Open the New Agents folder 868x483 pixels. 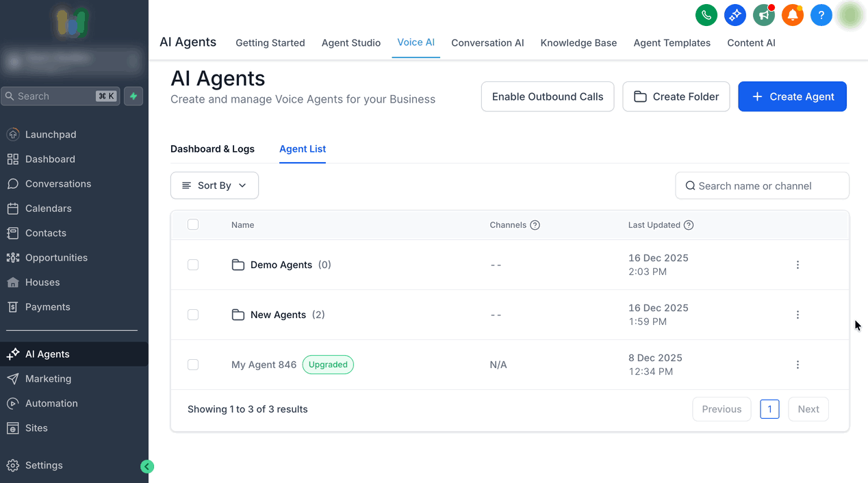(278, 315)
